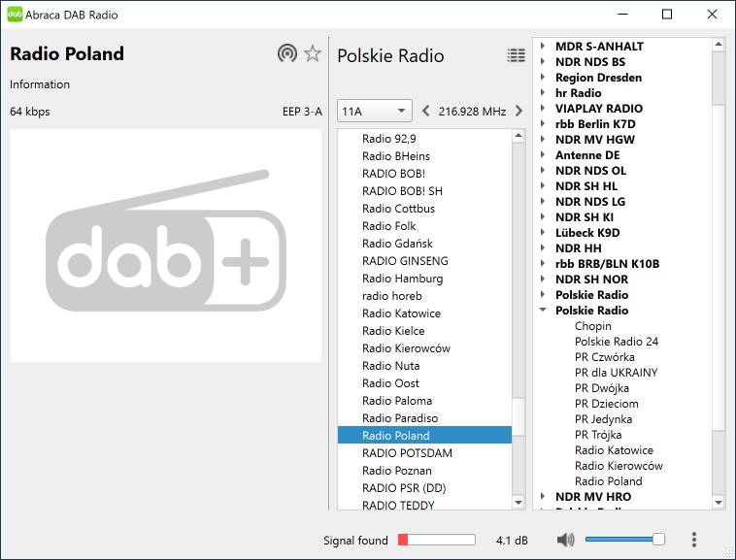Image resolution: width=736 pixels, height=560 pixels.
Task: Select RADIO POTSDAM in the service list
Action: [407, 453]
